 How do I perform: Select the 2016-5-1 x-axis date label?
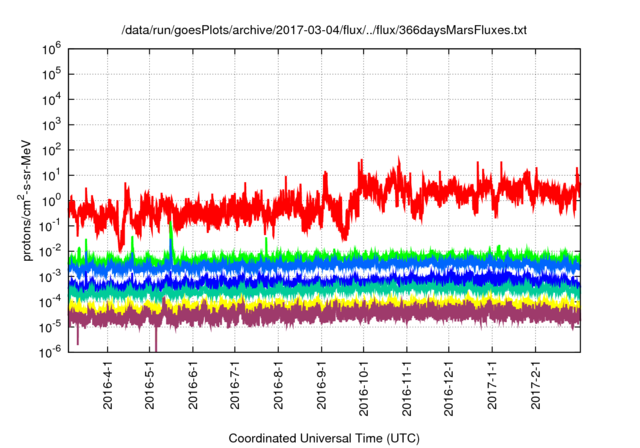(150, 384)
